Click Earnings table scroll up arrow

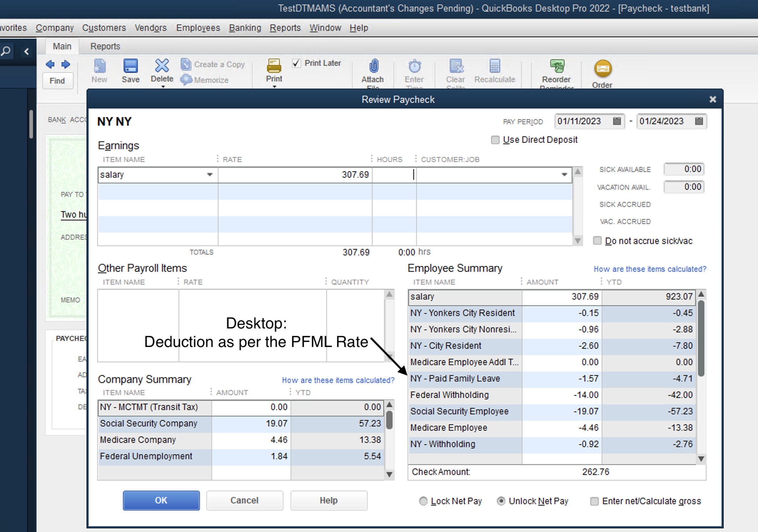pos(578,172)
